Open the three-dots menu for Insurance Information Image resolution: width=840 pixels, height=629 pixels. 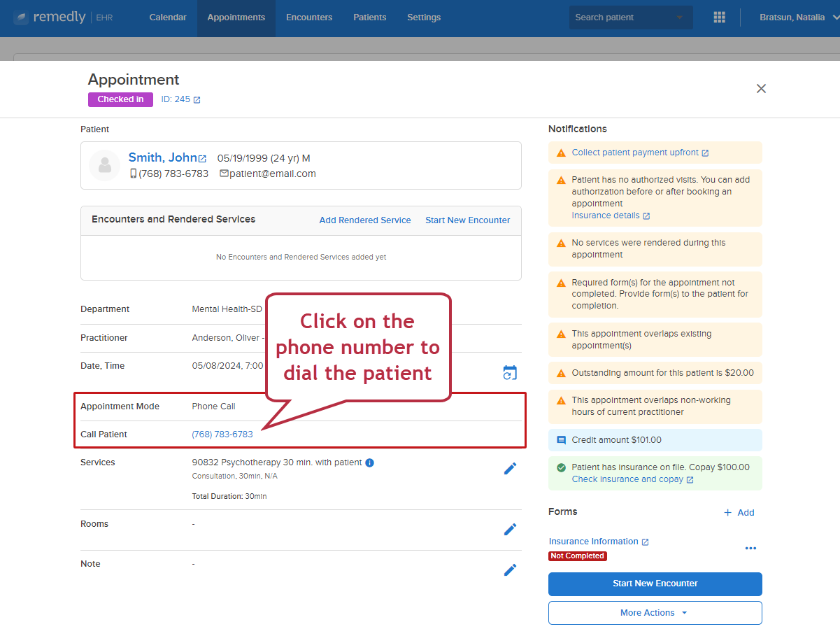point(750,549)
